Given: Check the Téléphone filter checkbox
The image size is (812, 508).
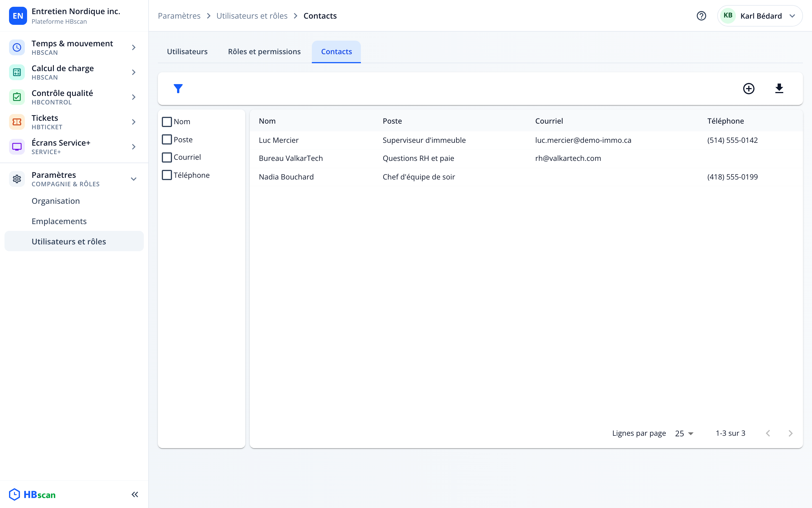Looking at the screenshot, I should 167,175.
